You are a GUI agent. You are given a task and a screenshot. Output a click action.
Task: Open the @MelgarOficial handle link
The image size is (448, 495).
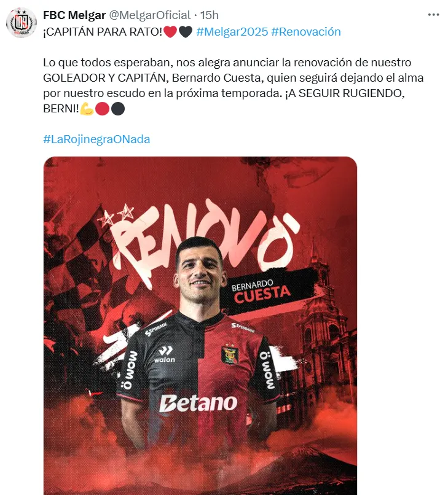coord(150,15)
